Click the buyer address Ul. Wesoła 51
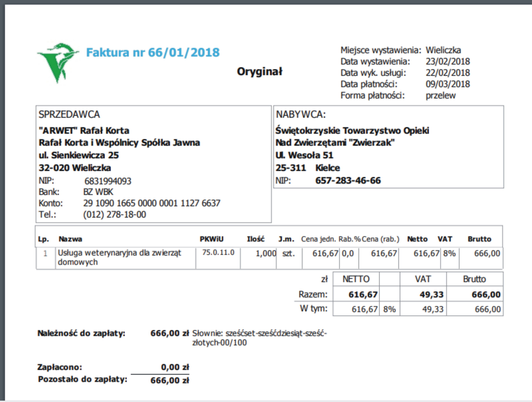This screenshot has height=402, width=532. (304, 155)
